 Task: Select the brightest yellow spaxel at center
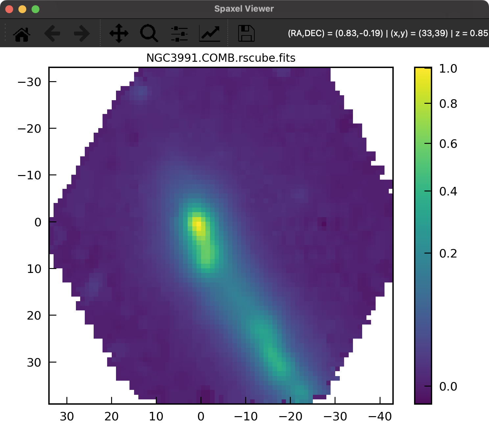coord(199,224)
